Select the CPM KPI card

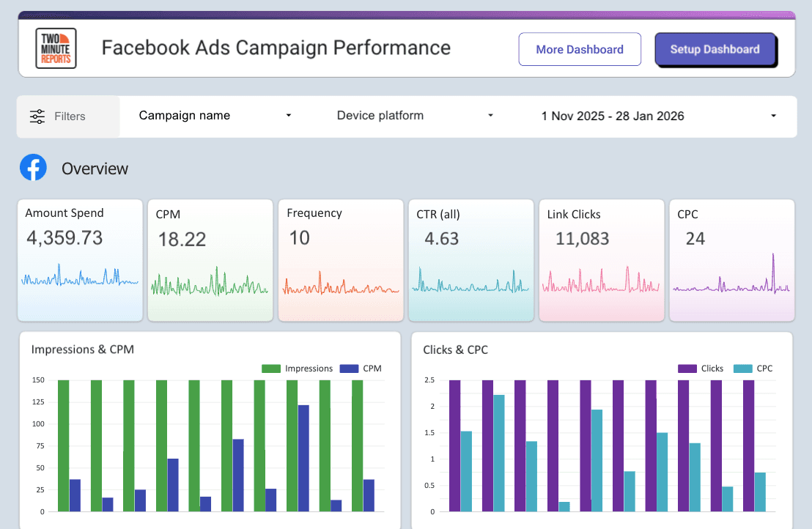(x=210, y=260)
